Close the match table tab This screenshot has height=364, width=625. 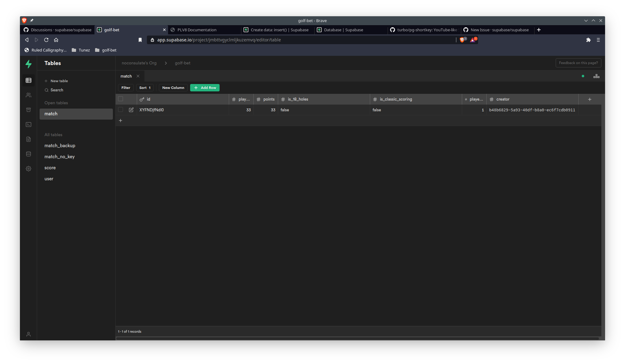pyautogui.click(x=138, y=76)
